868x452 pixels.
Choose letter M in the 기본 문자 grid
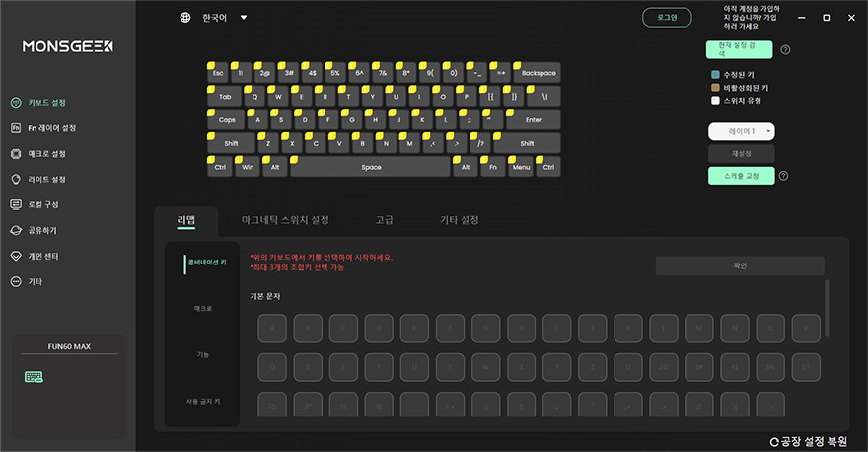(x=699, y=328)
